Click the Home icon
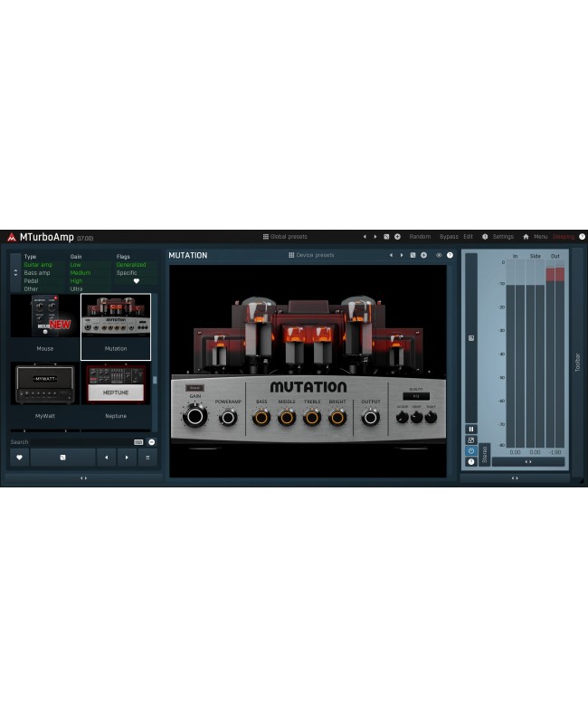 pos(526,237)
